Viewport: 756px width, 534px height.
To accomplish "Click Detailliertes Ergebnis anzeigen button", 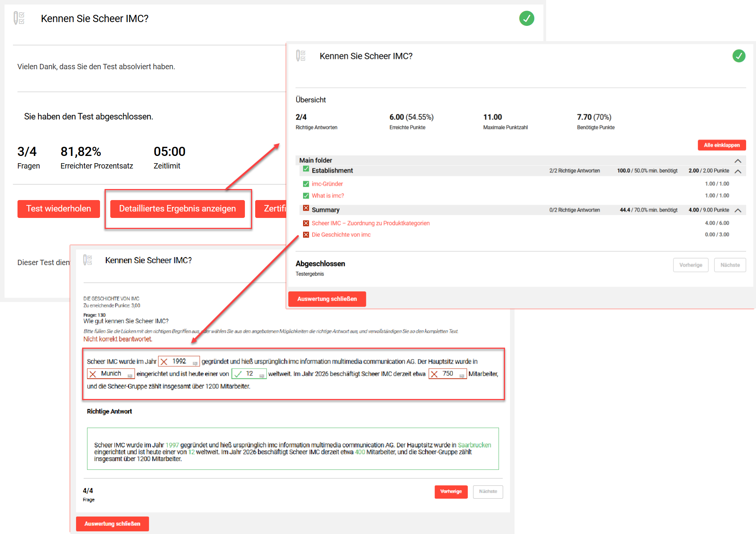I will click(x=177, y=208).
